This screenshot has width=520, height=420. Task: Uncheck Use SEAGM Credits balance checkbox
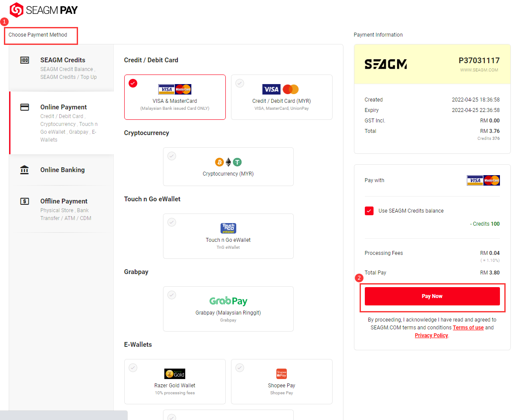point(369,211)
